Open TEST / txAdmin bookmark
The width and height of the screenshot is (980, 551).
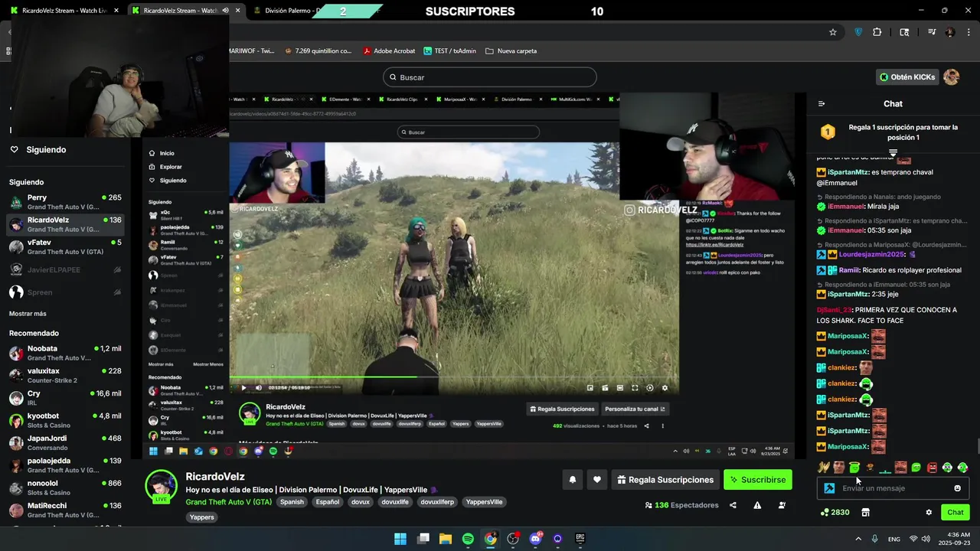click(449, 51)
